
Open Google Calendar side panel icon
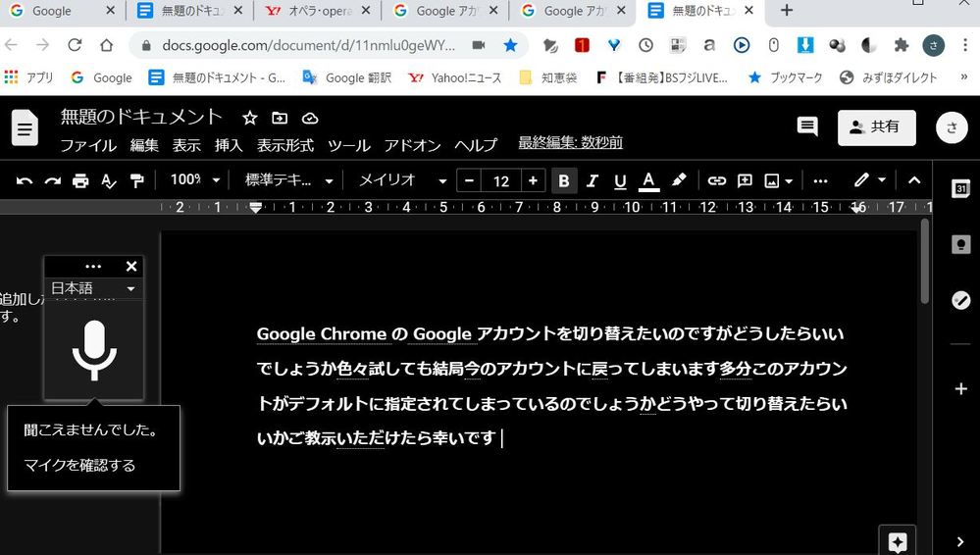960,189
